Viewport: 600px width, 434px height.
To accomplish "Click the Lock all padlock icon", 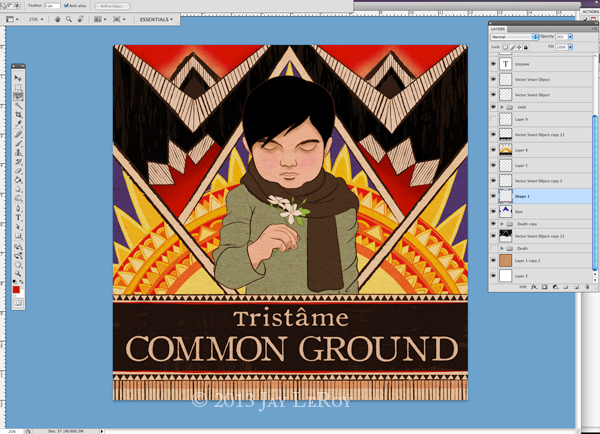I will click(x=526, y=47).
